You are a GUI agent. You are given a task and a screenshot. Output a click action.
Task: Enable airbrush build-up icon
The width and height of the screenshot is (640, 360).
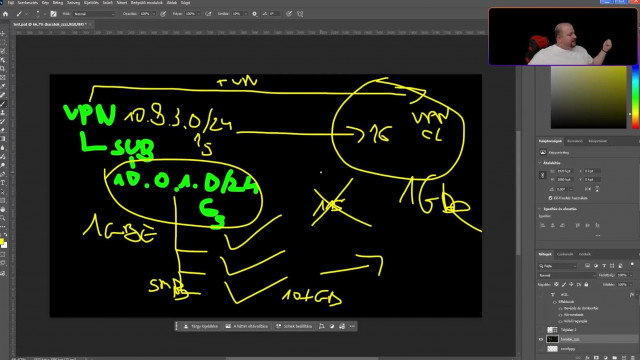click(x=208, y=13)
